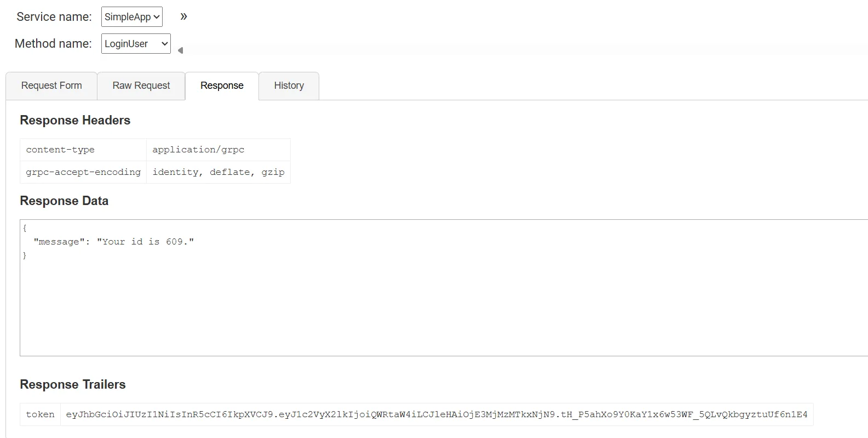The image size is (868, 438).
Task: Click the Response Headers heading
Action: point(75,121)
